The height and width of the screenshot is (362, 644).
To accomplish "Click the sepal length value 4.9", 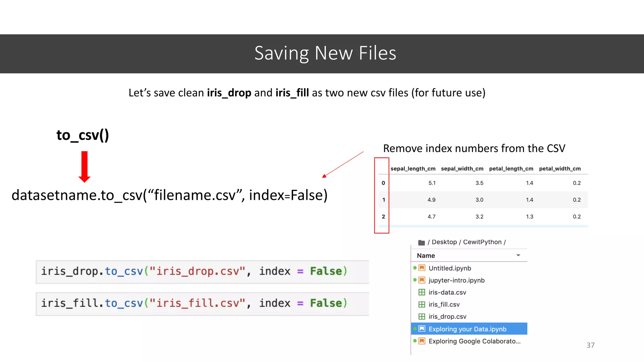I will [x=431, y=200].
